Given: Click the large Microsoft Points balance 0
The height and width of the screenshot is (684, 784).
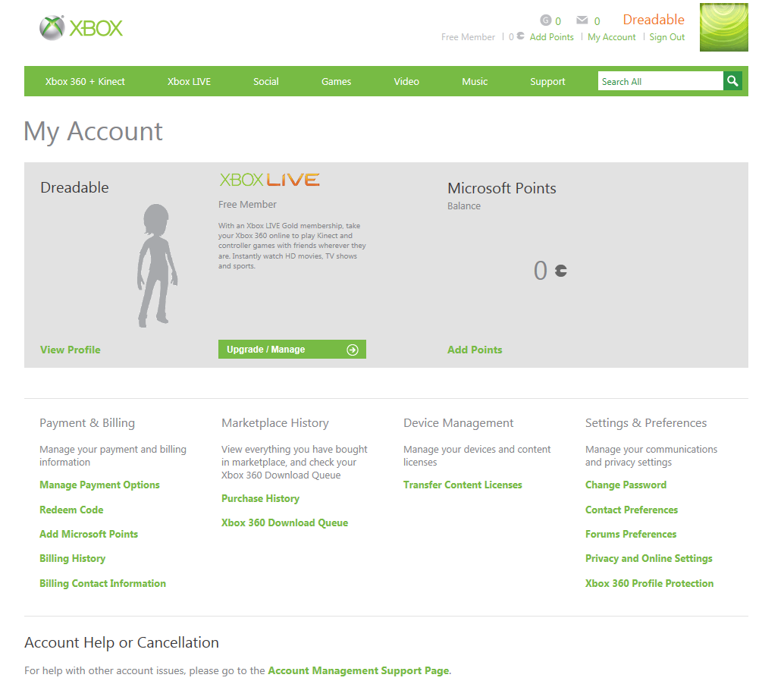Looking at the screenshot, I should 540,271.
